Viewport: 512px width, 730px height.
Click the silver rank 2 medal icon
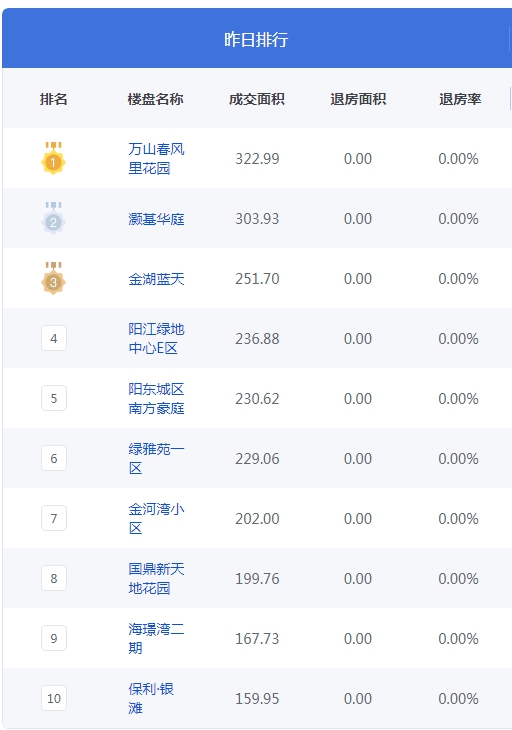tap(53, 218)
